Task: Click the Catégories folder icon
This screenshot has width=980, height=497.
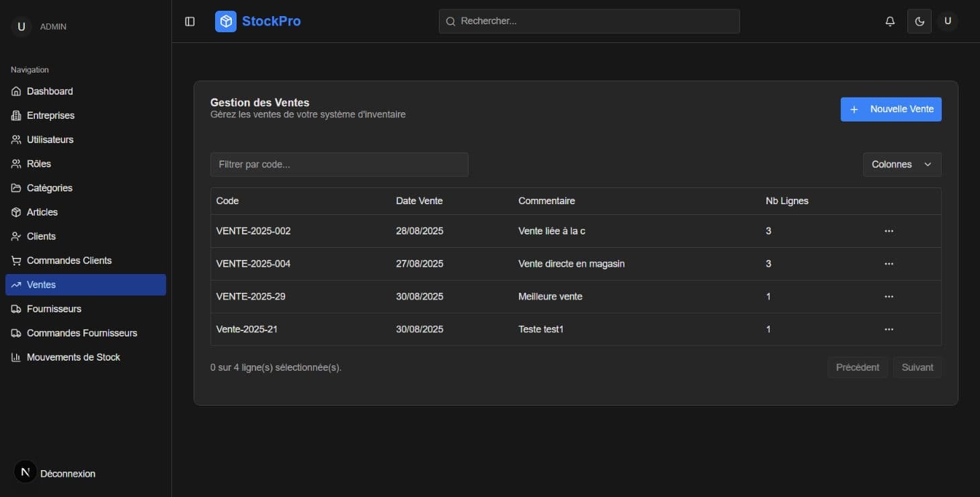Action: (x=16, y=188)
